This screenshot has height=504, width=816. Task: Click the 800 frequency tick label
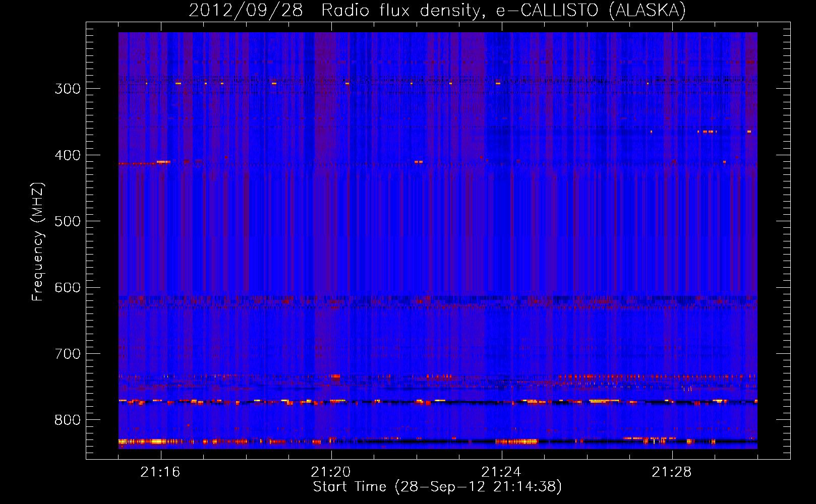pyautogui.click(x=68, y=420)
